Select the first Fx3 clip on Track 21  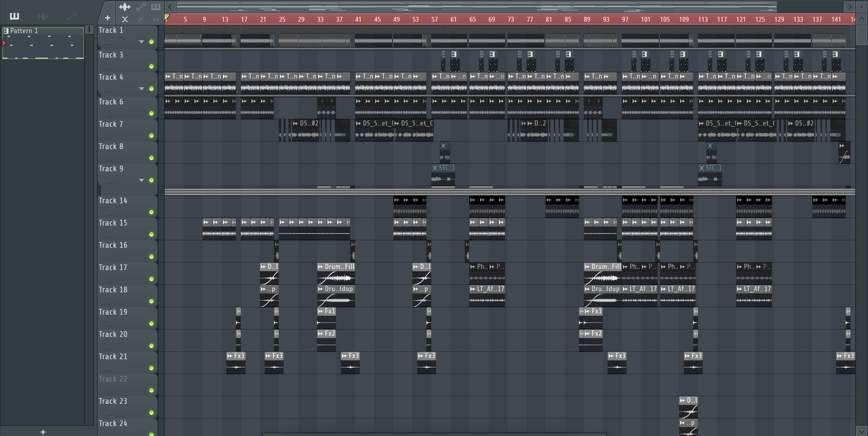point(236,363)
